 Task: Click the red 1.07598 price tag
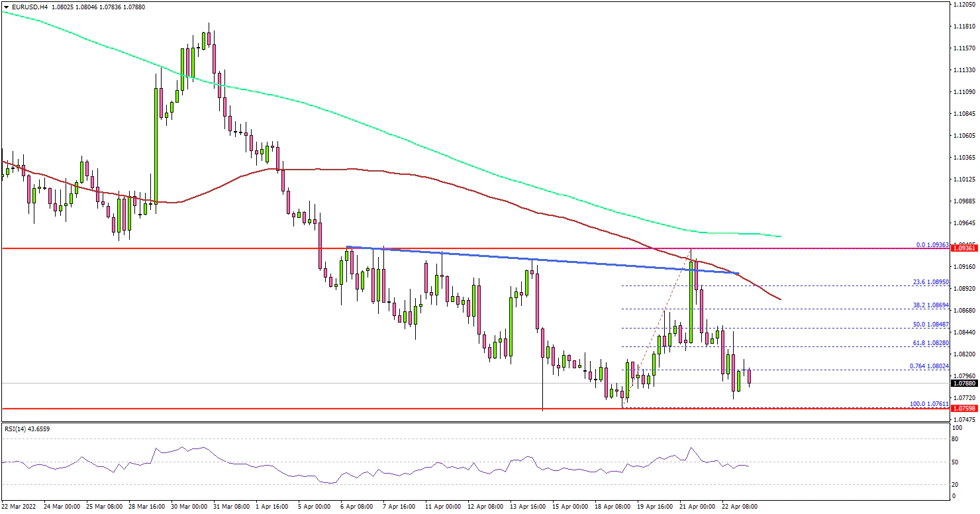(963, 409)
